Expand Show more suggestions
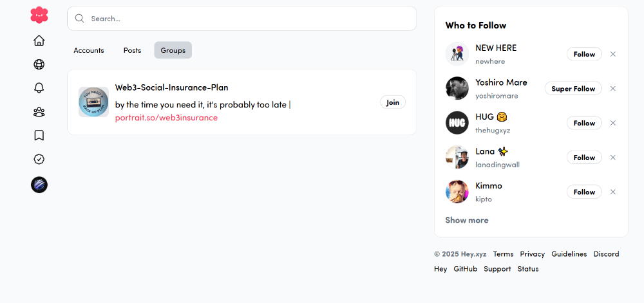This screenshot has height=303, width=644. click(467, 220)
